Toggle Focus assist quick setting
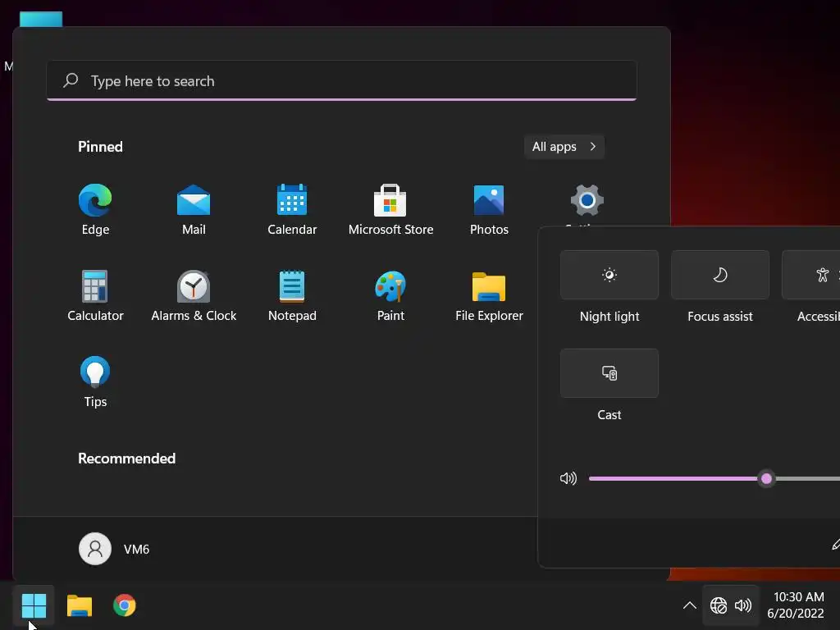Viewport: 840px width, 630px height. (720, 275)
